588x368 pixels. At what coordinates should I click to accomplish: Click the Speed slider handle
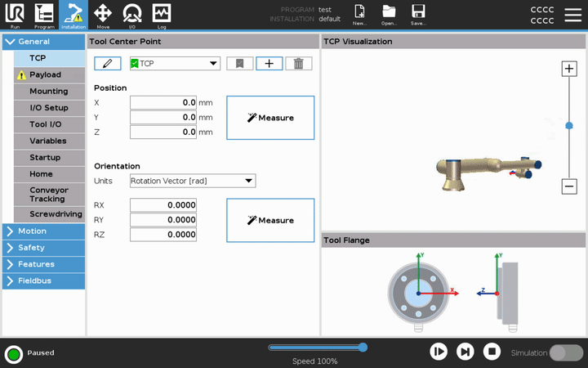(x=363, y=348)
